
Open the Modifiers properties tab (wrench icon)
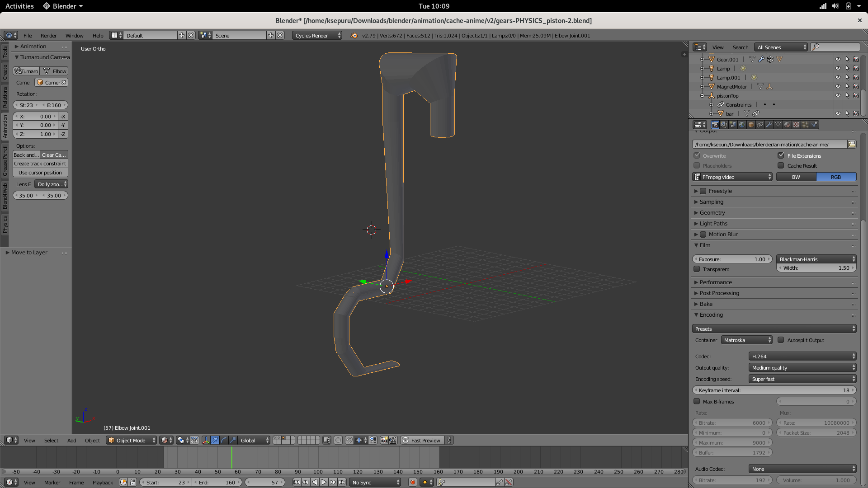pyautogui.click(x=769, y=125)
